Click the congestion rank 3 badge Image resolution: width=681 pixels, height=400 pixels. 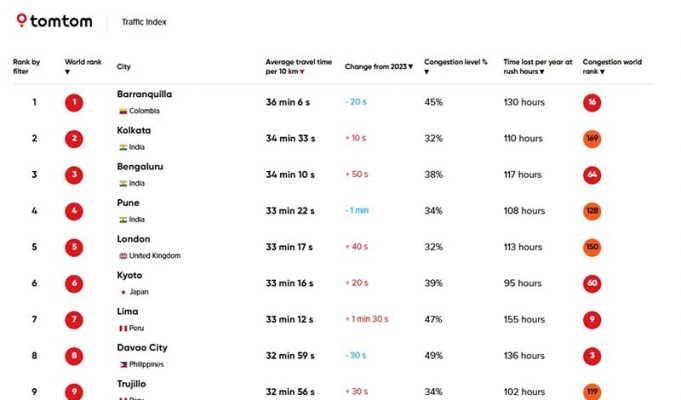tap(592, 356)
